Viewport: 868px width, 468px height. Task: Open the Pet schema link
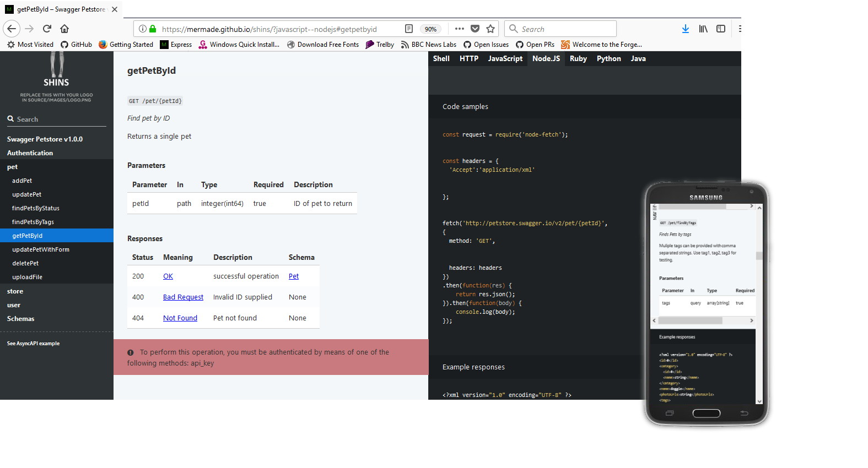(x=294, y=276)
